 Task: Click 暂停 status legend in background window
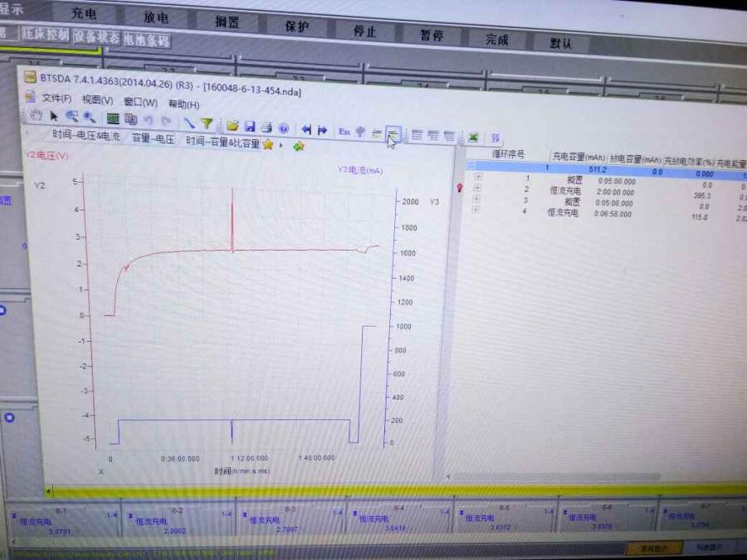[x=431, y=35]
